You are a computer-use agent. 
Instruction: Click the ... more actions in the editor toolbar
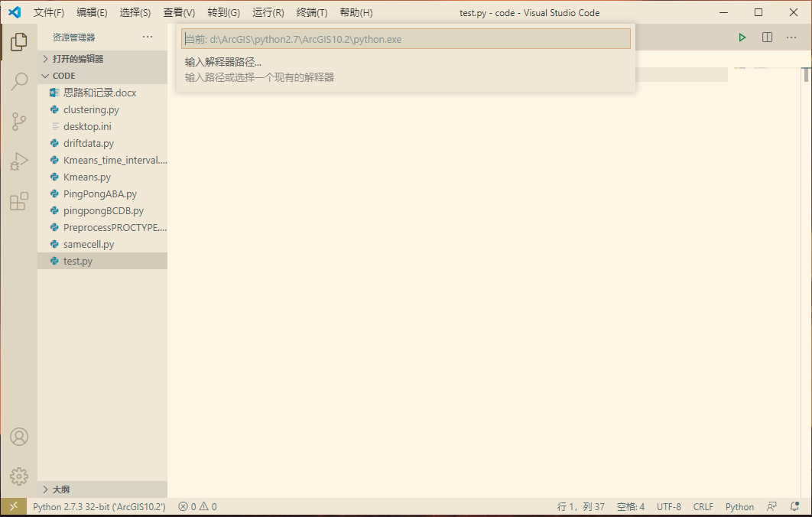[790, 37]
